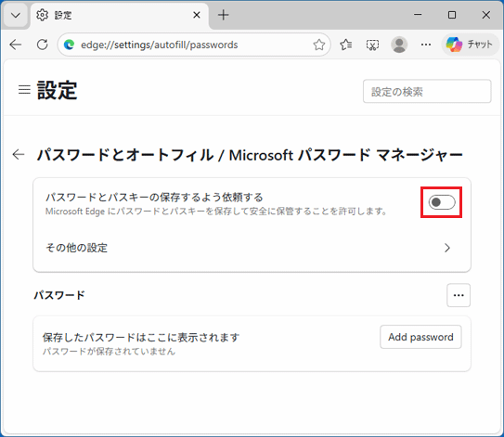Expand その他の設定 chevron
Image resolution: width=504 pixels, height=437 pixels.
coord(447,248)
